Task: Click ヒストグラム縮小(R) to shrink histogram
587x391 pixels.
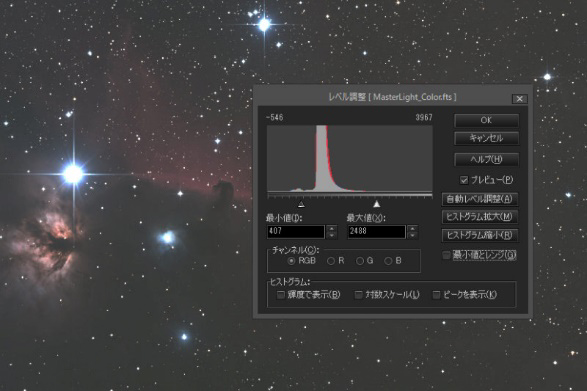Action: 480,235
